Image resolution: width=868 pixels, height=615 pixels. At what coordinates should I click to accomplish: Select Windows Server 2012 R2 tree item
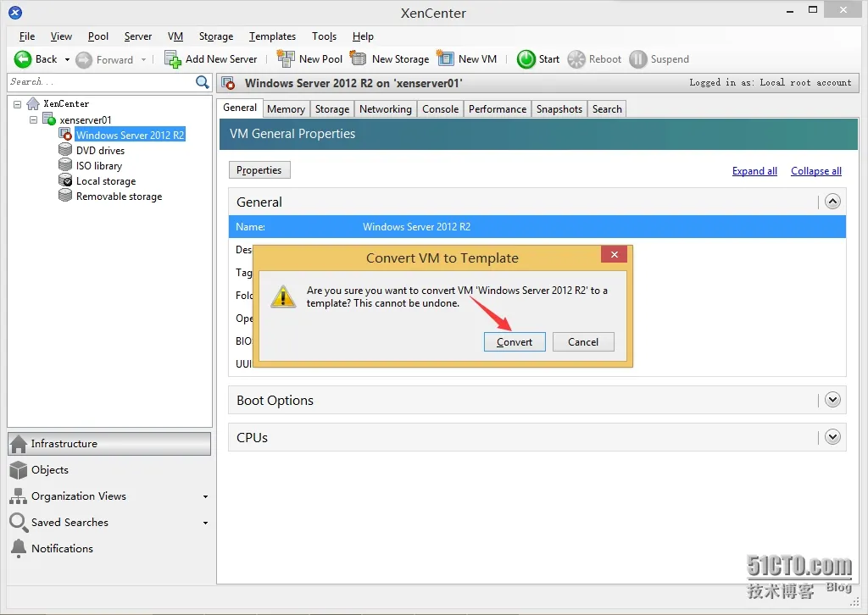click(130, 135)
